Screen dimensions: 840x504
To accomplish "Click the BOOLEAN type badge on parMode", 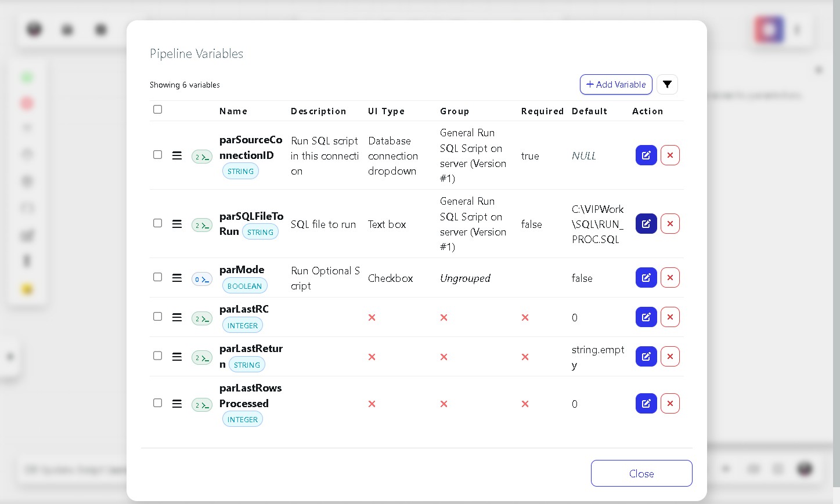I will click(x=245, y=286).
